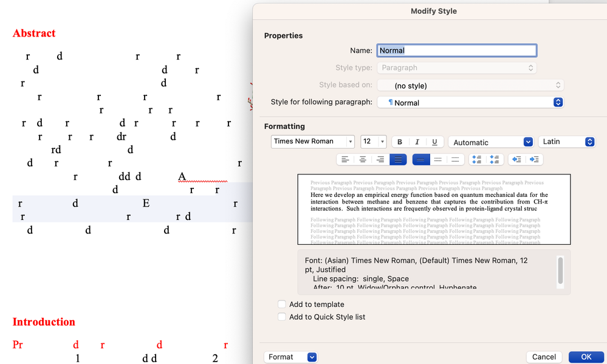Open the disabled Style type dropdown
This screenshot has height=364, width=607.
457,68
